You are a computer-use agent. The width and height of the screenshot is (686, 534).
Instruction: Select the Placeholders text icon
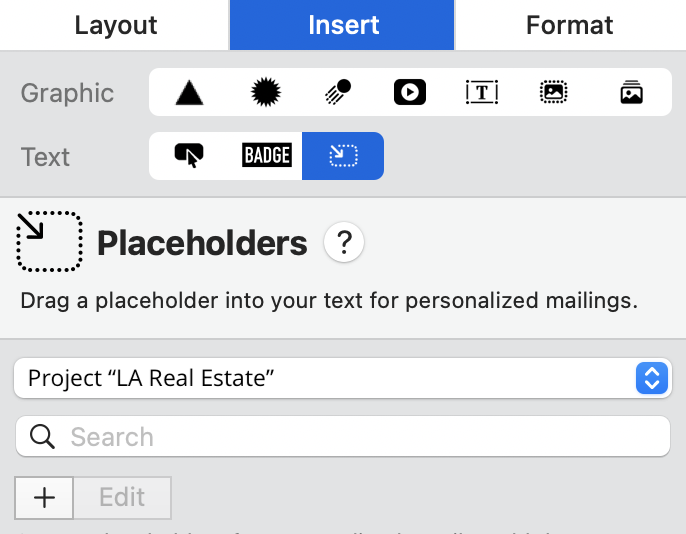[x=343, y=156]
